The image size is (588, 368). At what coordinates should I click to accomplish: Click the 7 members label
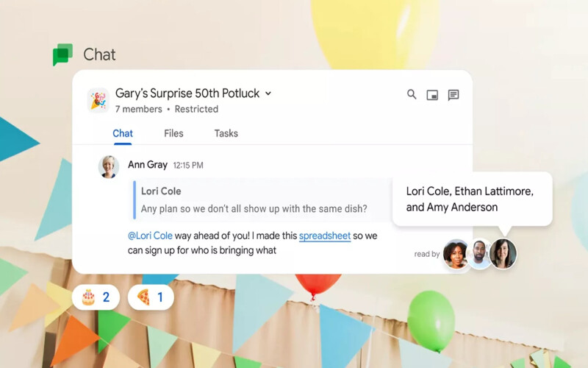(x=139, y=109)
